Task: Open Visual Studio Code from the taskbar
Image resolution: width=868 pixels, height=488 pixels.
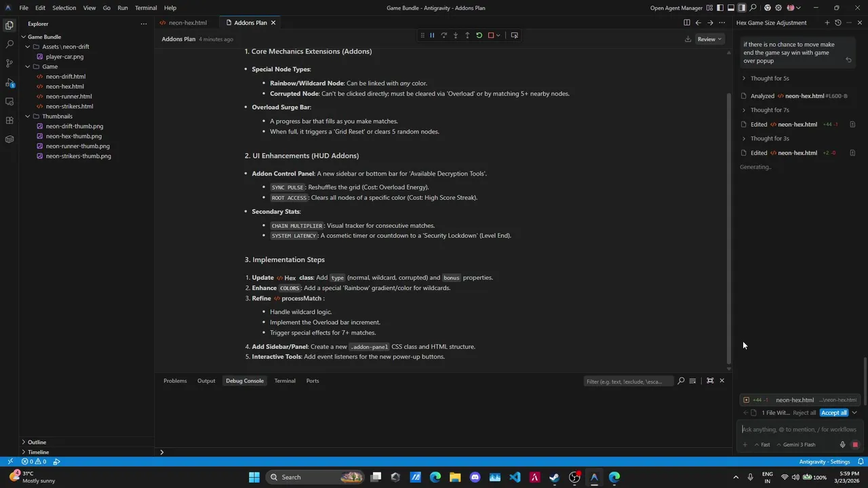Action: 515,477
